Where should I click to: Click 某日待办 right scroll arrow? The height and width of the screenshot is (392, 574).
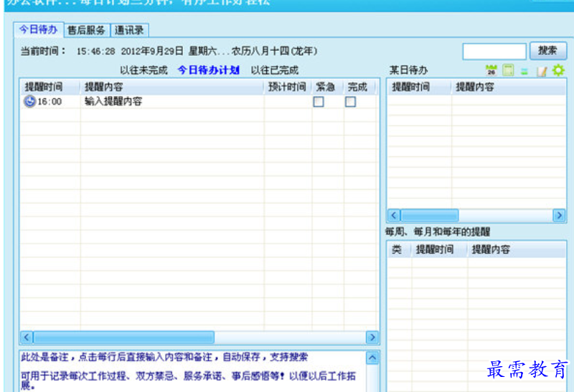559,216
